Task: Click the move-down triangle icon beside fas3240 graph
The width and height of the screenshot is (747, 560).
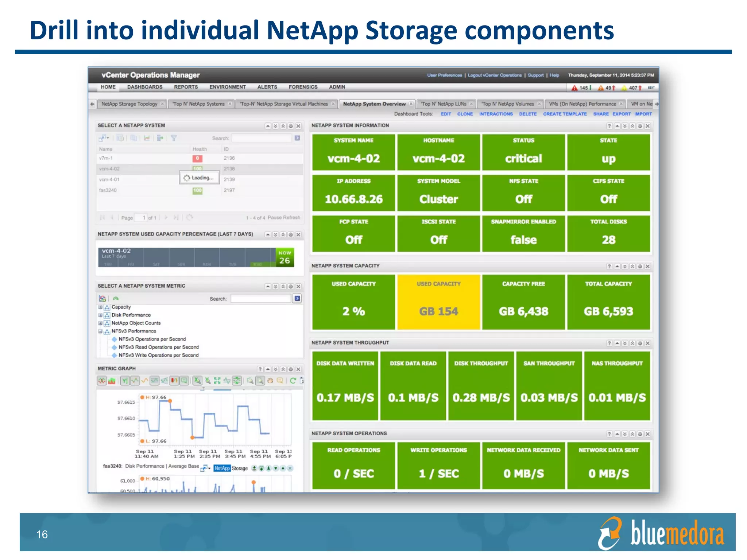Action: click(276, 468)
